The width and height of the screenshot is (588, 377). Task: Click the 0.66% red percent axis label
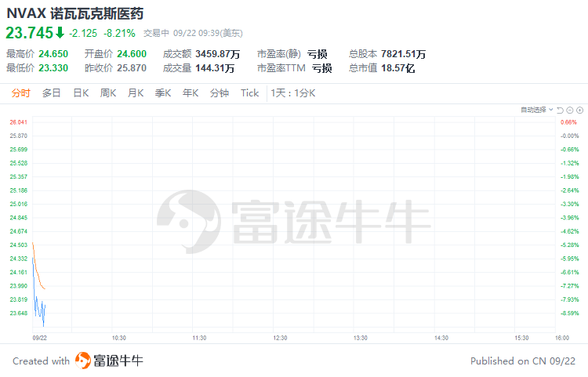tap(568, 122)
